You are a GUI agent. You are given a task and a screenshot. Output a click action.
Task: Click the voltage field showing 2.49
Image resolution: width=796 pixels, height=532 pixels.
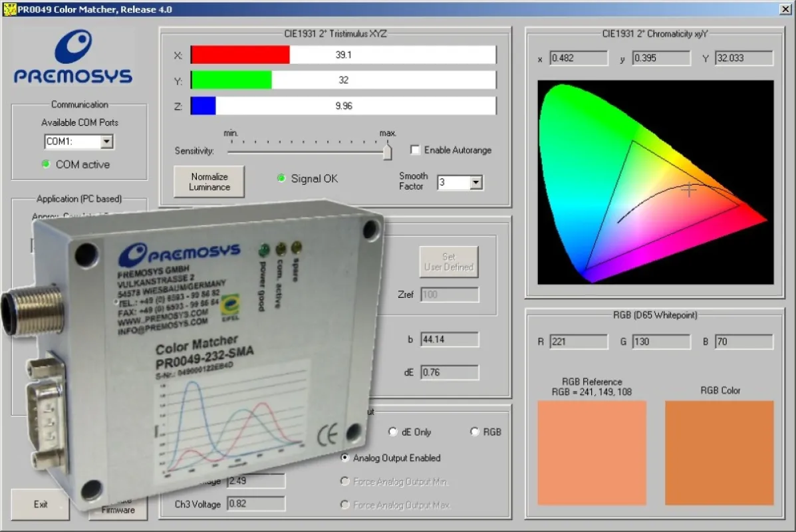click(256, 481)
